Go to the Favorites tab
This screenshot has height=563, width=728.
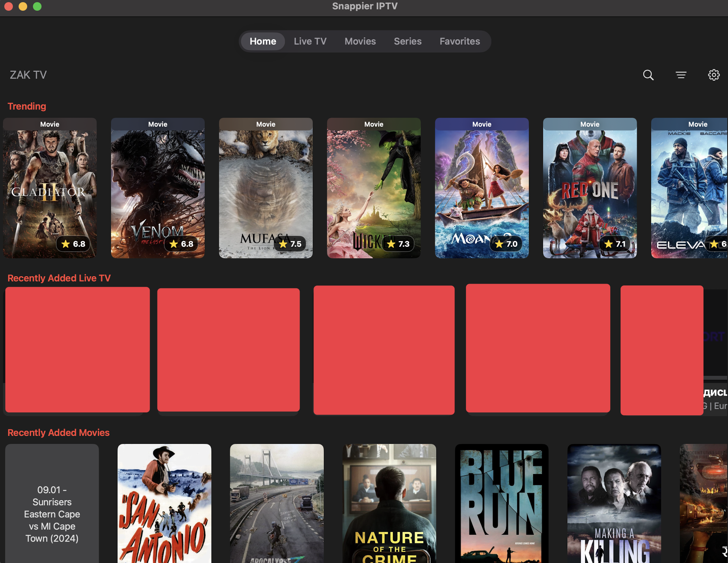[460, 41]
